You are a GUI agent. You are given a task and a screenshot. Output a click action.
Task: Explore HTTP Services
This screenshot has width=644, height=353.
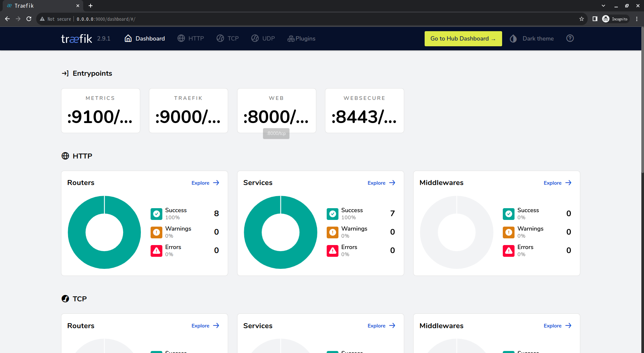coord(381,183)
